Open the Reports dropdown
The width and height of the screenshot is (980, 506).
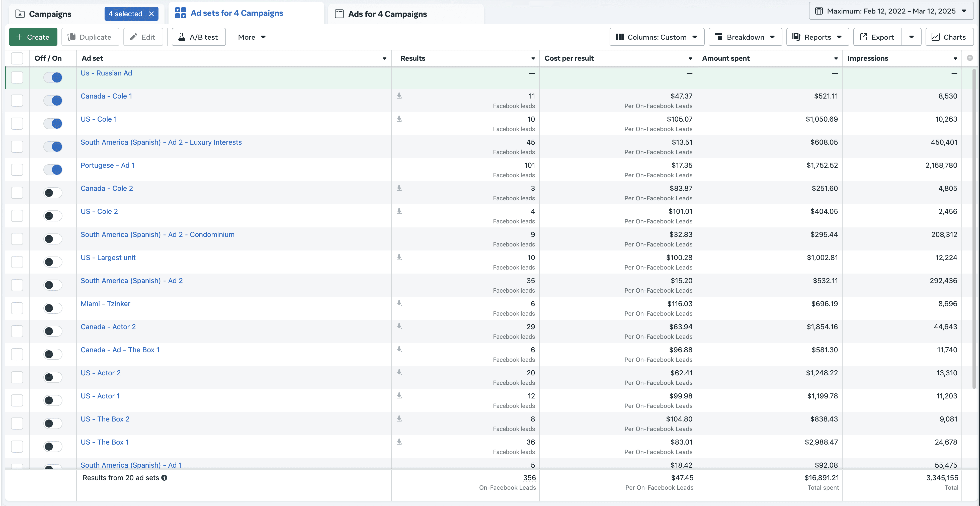818,37
